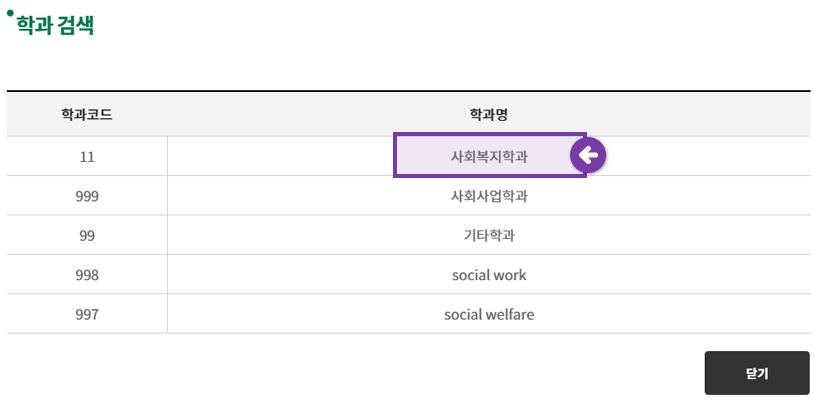Image resolution: width=815 pixels, height=401 pixels.
Task: Select the social work department name
Action: 489,275
